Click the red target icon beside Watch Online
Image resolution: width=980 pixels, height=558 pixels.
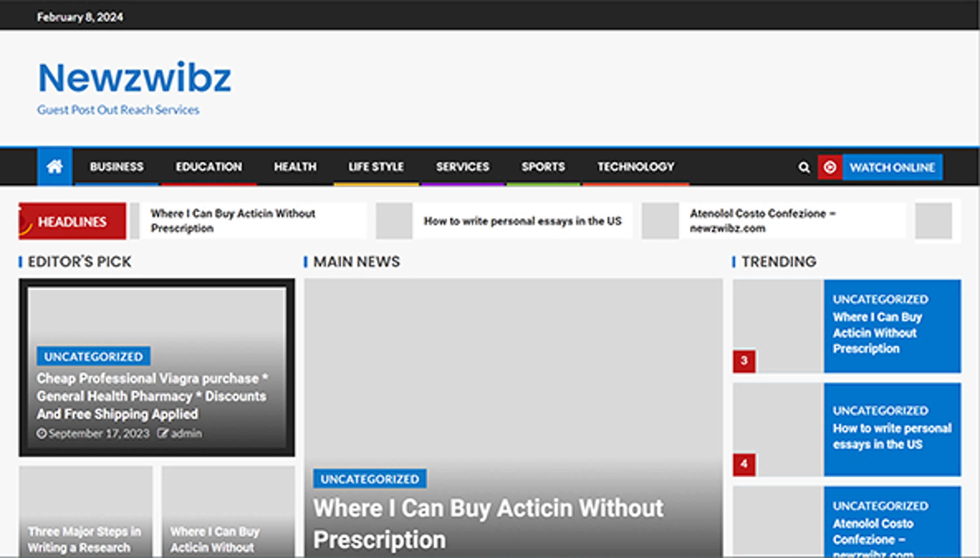click(x=830, y=167)
